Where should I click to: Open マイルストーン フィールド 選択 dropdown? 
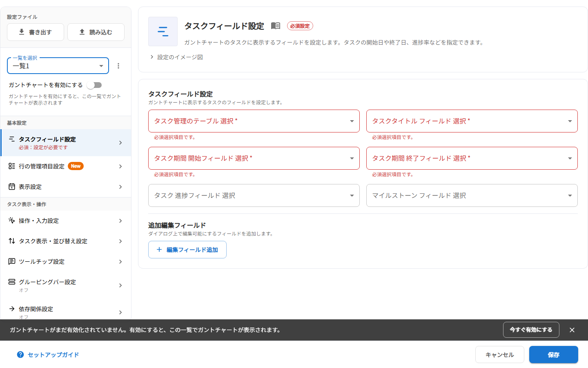pyautogui.click(x=472, y=195)
